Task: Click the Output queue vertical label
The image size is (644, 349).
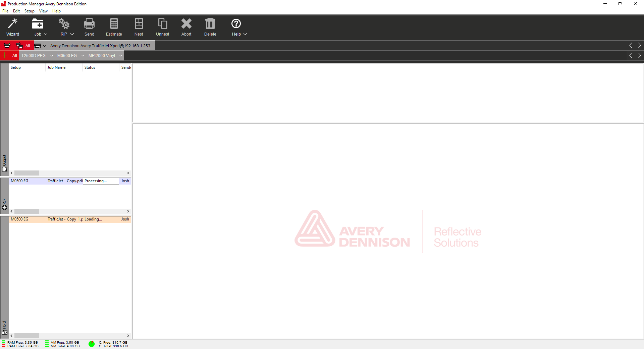Action: [5, 160]
